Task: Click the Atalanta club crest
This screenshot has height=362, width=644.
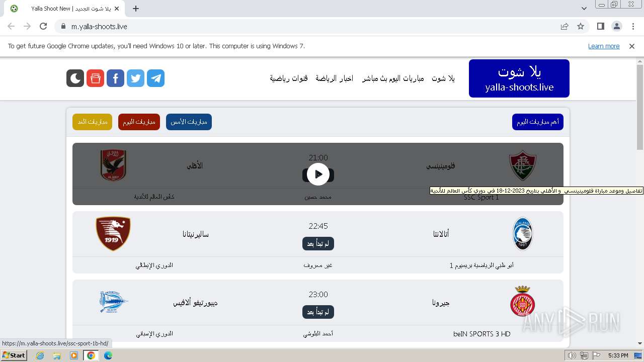Action: coord(523,234)
